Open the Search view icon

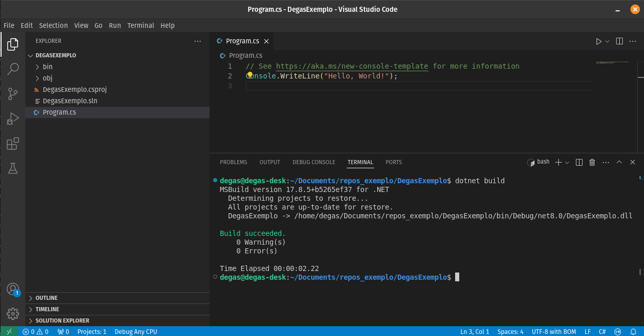click(x=13, y=69)
